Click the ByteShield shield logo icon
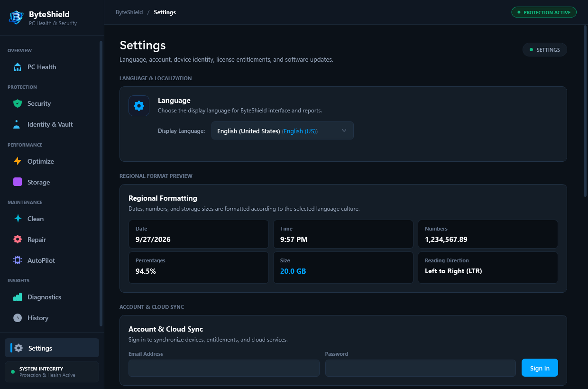 point(17,18)
